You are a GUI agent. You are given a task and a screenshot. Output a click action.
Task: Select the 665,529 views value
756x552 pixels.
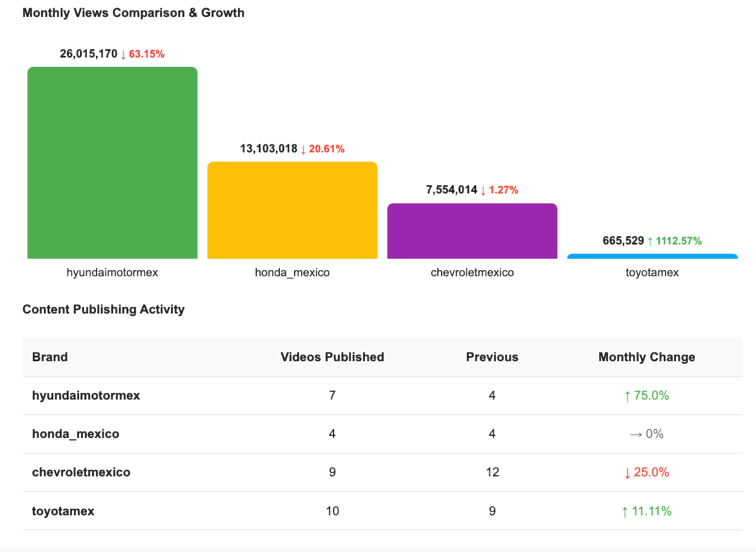(623, 241)
